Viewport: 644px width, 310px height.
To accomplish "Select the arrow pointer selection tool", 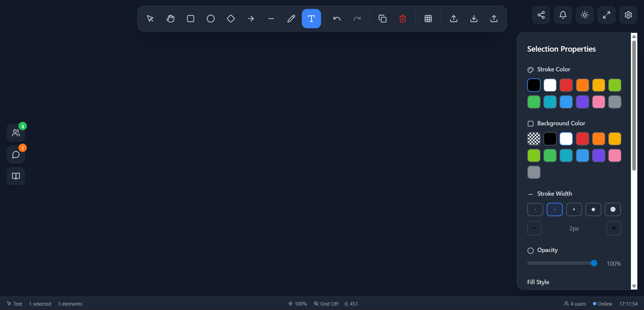I will point(150,19).
